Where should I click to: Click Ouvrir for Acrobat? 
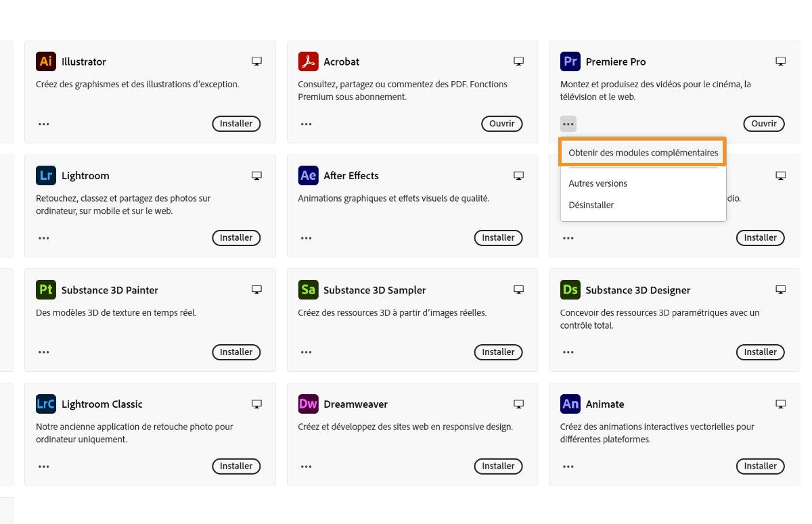[x=501, y=124]
